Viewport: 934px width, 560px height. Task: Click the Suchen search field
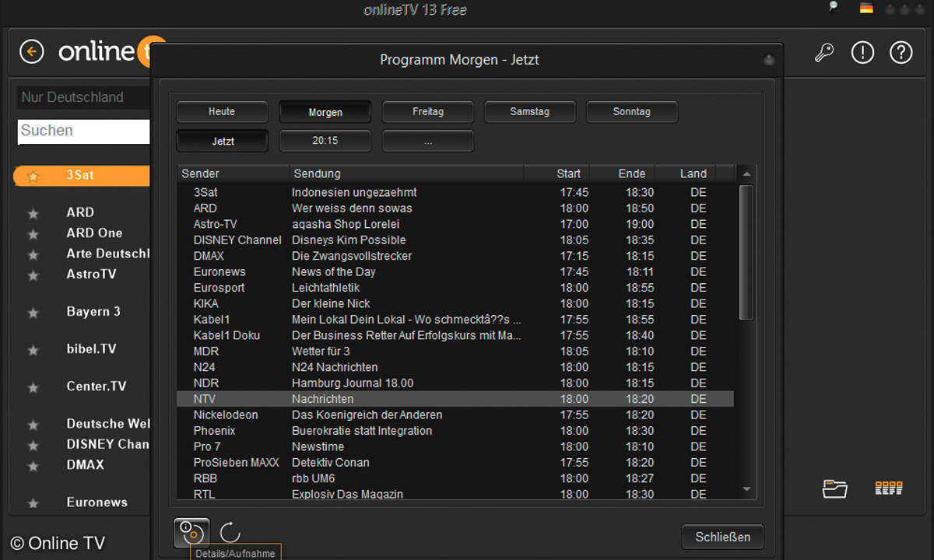pos(84,131)
